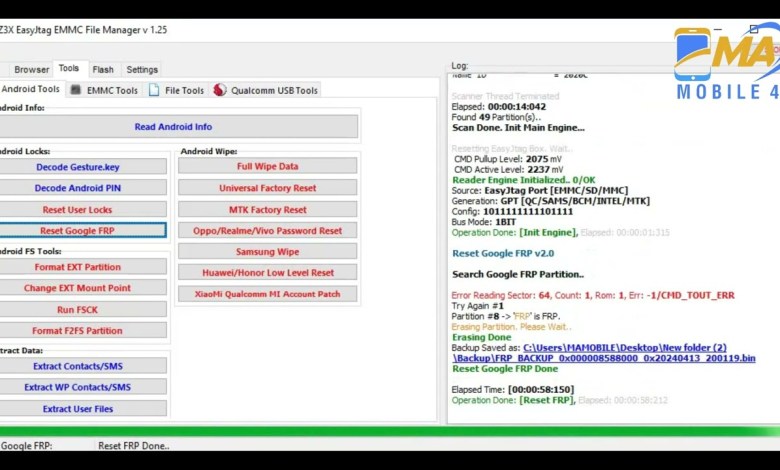Click Format EXT Partition button

[77, 267]
